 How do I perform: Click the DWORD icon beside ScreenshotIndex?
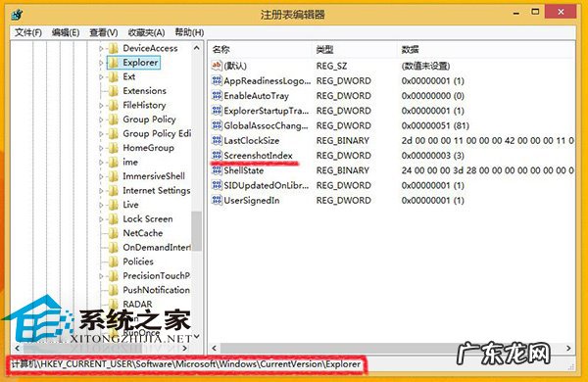(217, 155)
